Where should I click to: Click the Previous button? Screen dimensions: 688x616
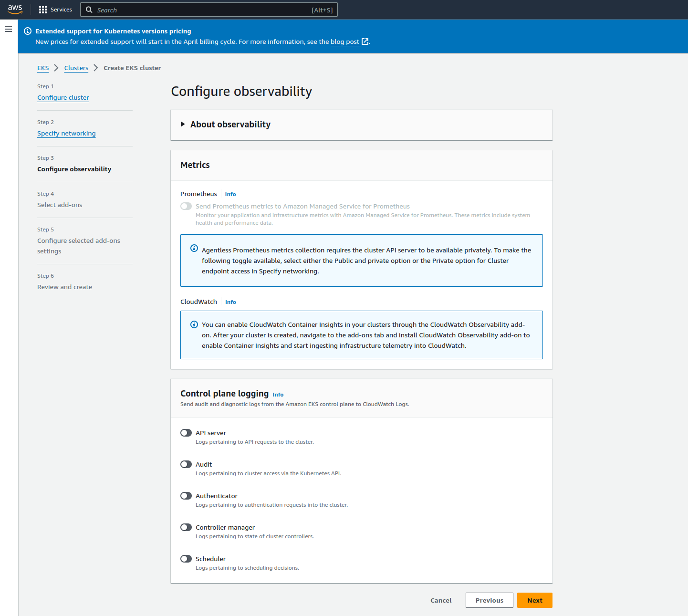490,600
